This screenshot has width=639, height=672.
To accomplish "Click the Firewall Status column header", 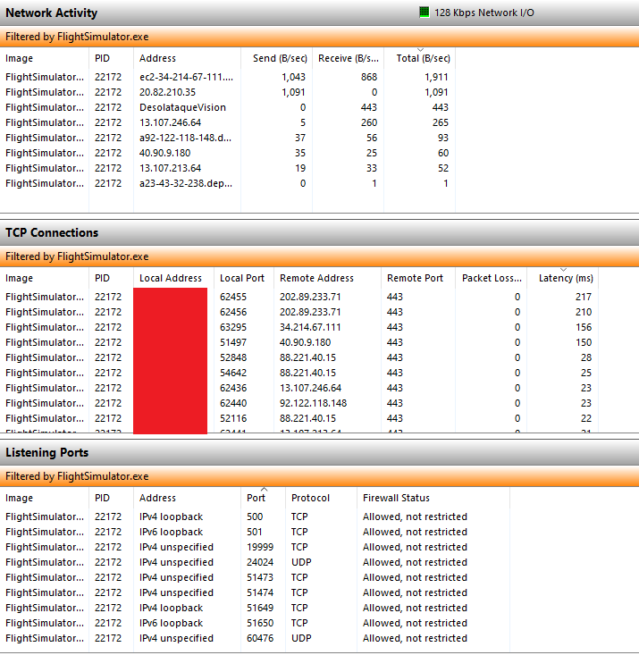I will [396, 498].
